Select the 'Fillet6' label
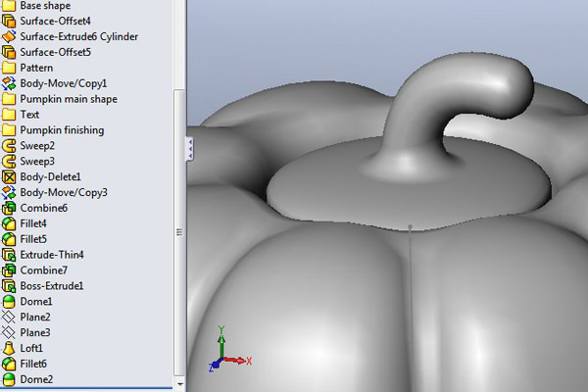The width and height of the screenshot is (588, 392). 33,364
